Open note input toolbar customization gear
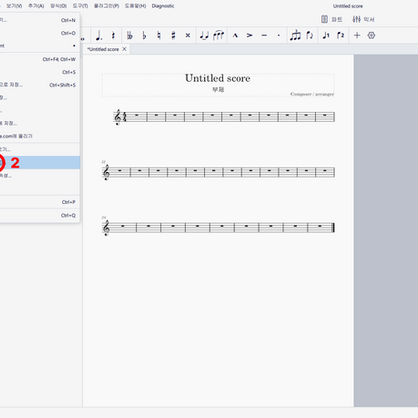The height and width of the screenshot is (418, 418). point(371,35)
